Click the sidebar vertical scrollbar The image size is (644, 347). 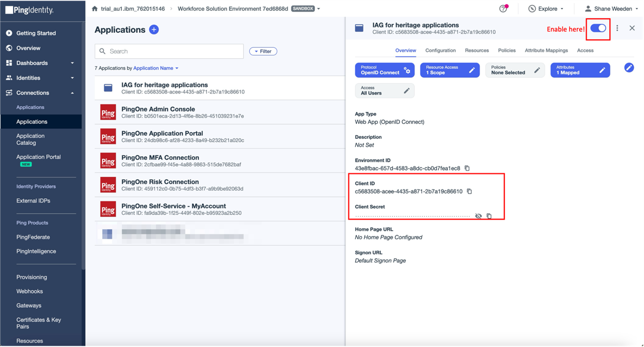[x=84, y=145]
